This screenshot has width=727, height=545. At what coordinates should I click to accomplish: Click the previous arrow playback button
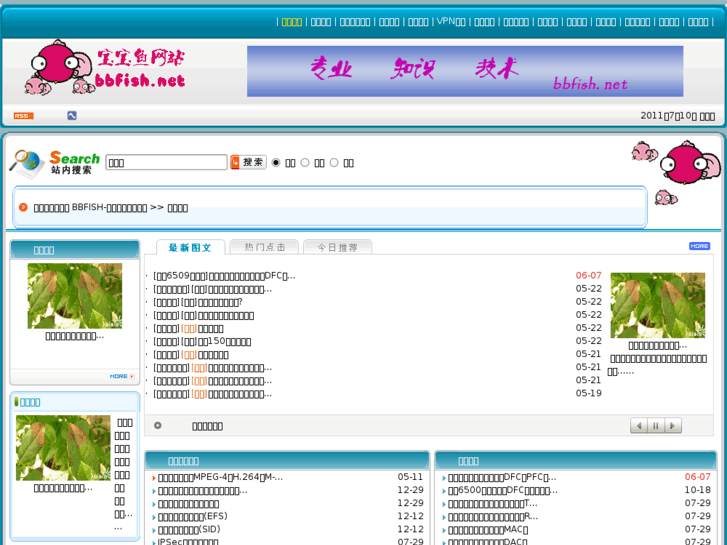639,425
